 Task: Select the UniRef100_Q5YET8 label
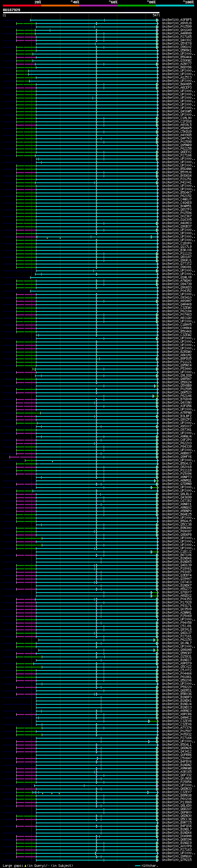(177, 44)
